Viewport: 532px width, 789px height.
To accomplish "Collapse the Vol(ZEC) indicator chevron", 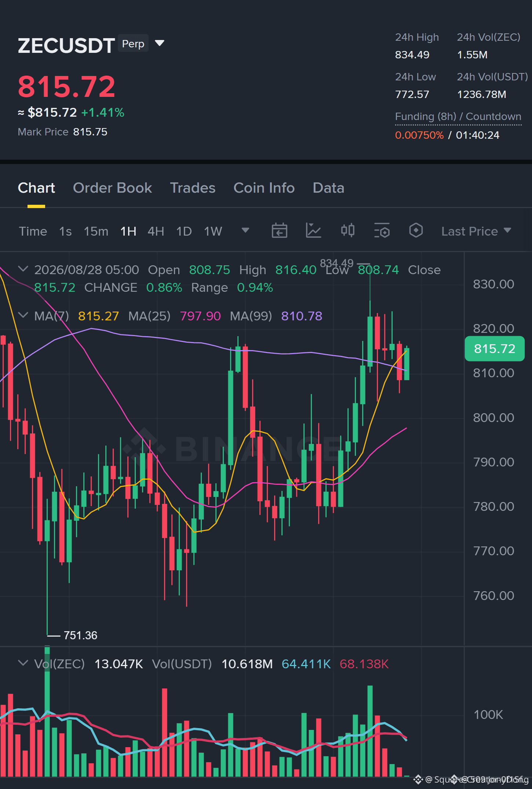I will tap(23, 663).
